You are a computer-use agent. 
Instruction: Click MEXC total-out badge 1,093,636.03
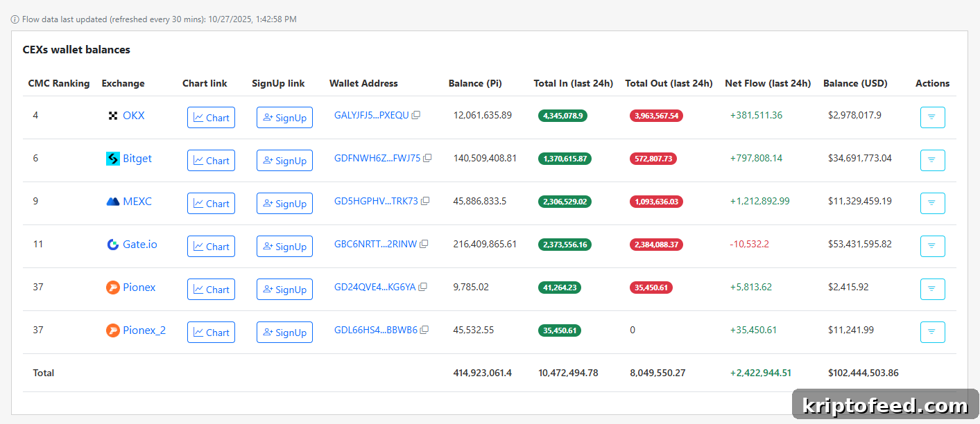point(656,202)
